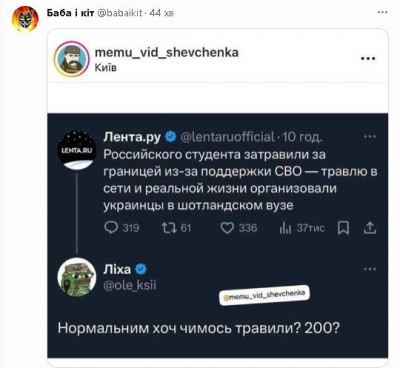400x368 pixels.
Task: View analytics icon showing 37тис views
Action: point(285,228)
